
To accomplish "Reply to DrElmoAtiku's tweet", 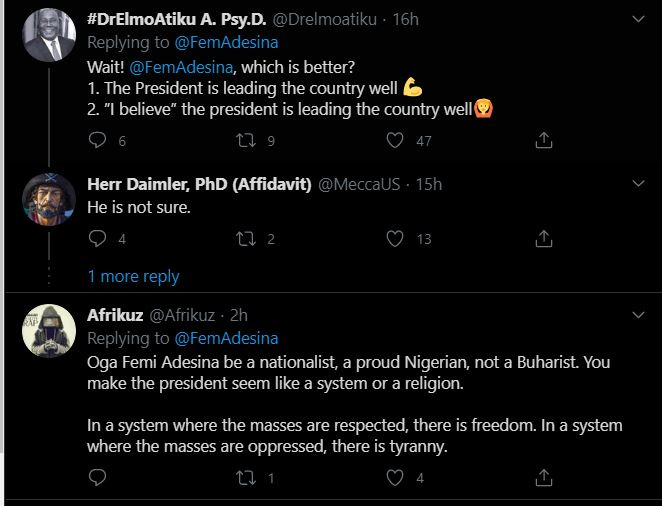I will pyautogui.click(x=97, y=141).
